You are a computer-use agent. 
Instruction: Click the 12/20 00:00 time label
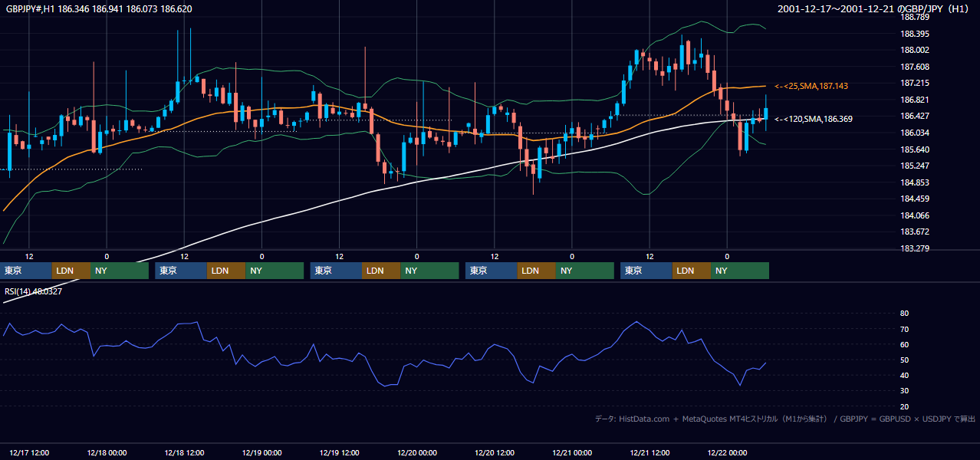pos(417,453)
